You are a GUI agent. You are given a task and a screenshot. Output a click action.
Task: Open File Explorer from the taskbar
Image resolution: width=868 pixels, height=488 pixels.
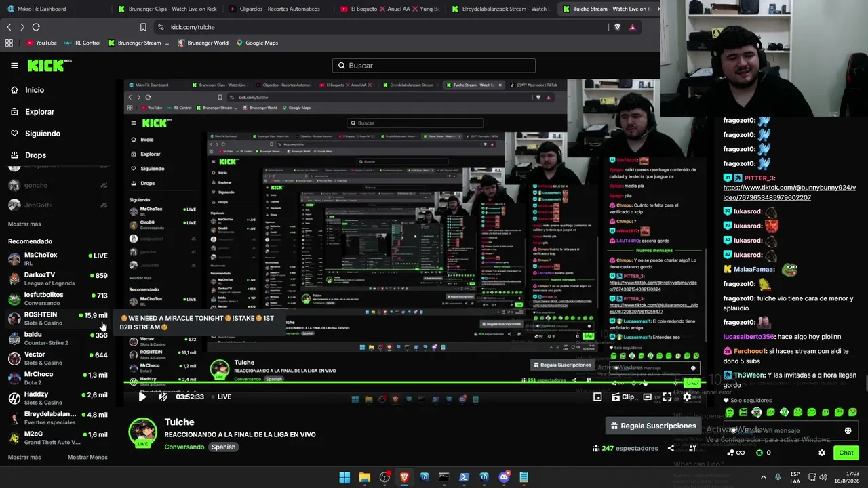tap(364, 477)
